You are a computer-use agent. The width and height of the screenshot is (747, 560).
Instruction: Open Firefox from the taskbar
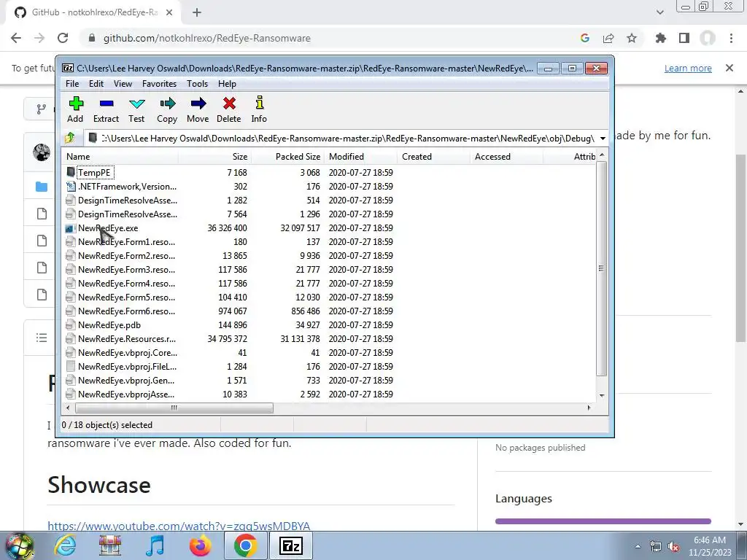click(200, 545)
